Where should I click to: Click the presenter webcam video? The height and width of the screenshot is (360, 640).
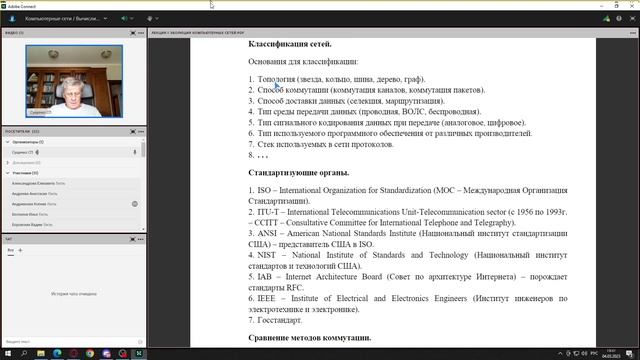pyautogui.click(x=74, y=81)
